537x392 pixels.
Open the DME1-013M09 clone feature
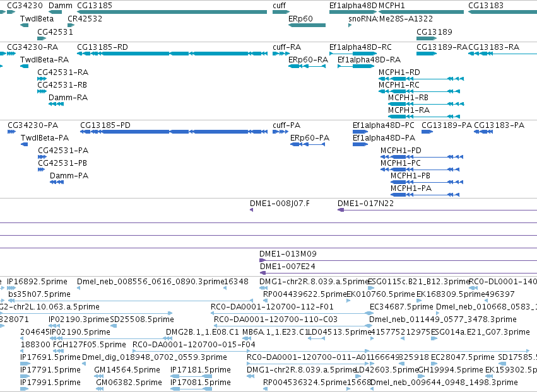tap(398, 260)
